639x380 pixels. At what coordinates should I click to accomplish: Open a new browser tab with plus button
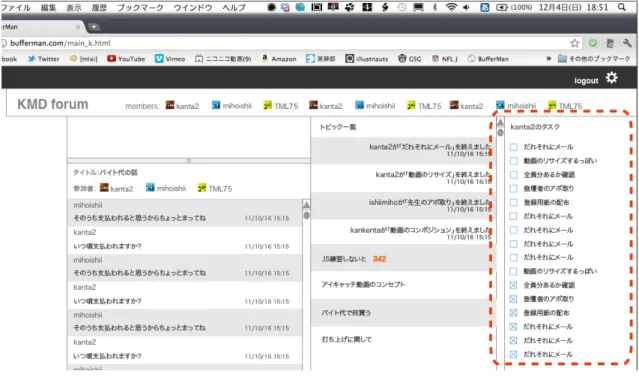[x=93, y=27]
